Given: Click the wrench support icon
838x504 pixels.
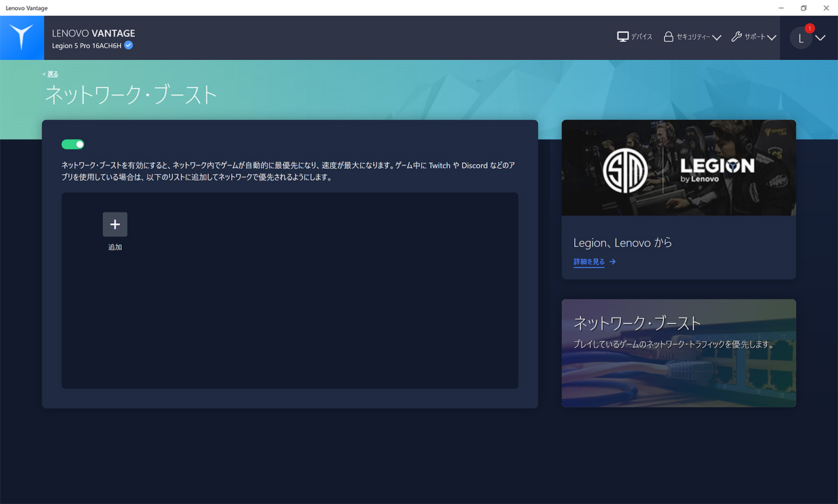Looking at the screenshot, I should 737,37.
